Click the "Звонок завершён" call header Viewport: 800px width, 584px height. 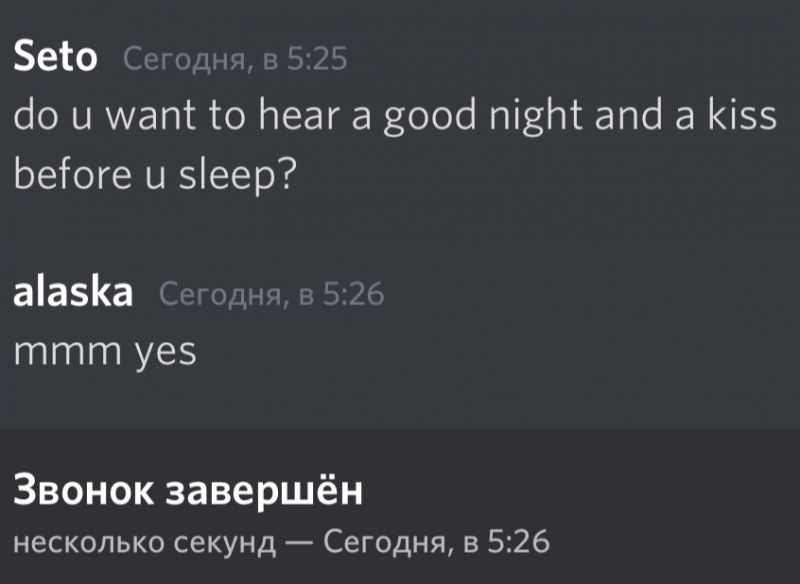pos(188,492)
